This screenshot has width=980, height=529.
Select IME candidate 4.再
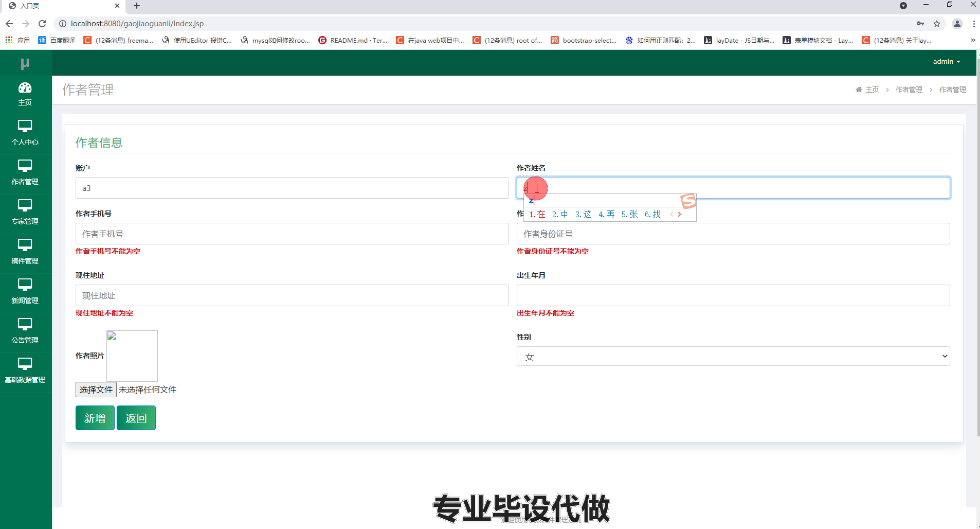pos(606,215)
